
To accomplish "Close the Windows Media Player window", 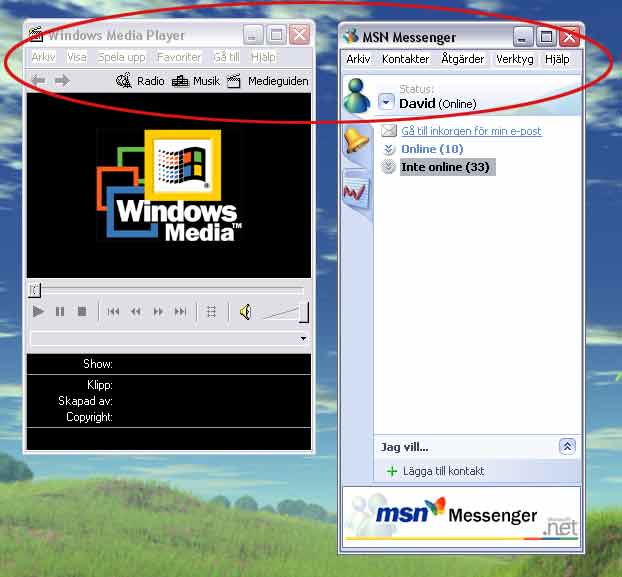I will tap(299, 35).
